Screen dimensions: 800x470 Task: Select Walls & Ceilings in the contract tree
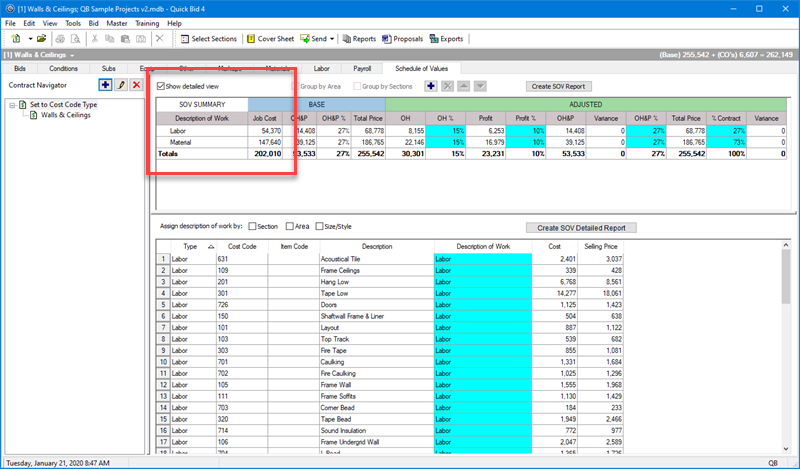pyautogui.click(x=66, y=115)
